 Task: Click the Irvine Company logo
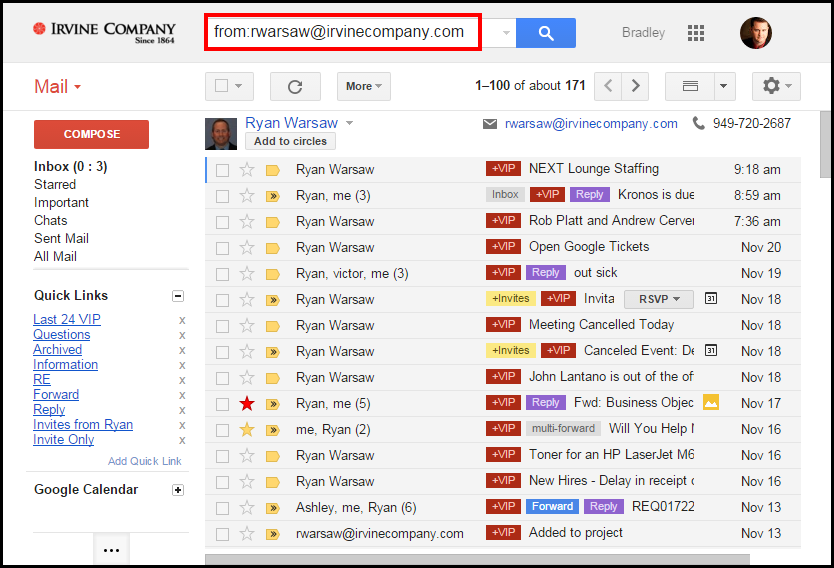104,32
